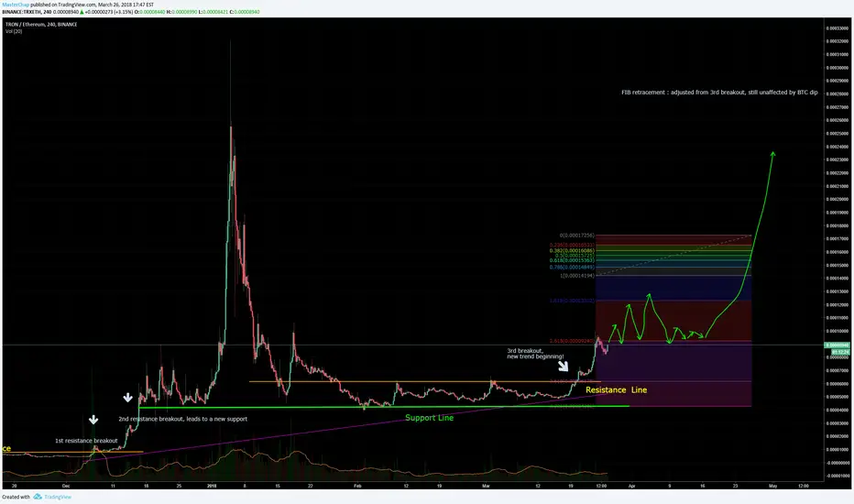
Task: Click the 0.00017000 price axis label
Action: point(838,238)
